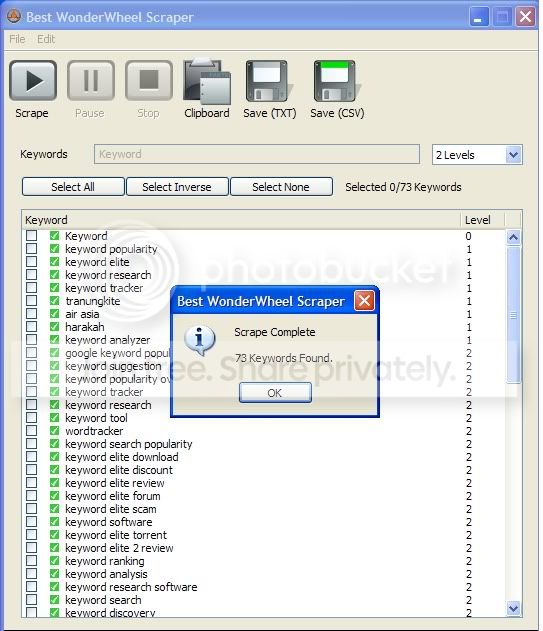This screenshot has width=543, height=631.
Task: Open the File menu
Action: pyautogui.click(x=17, y=39)
